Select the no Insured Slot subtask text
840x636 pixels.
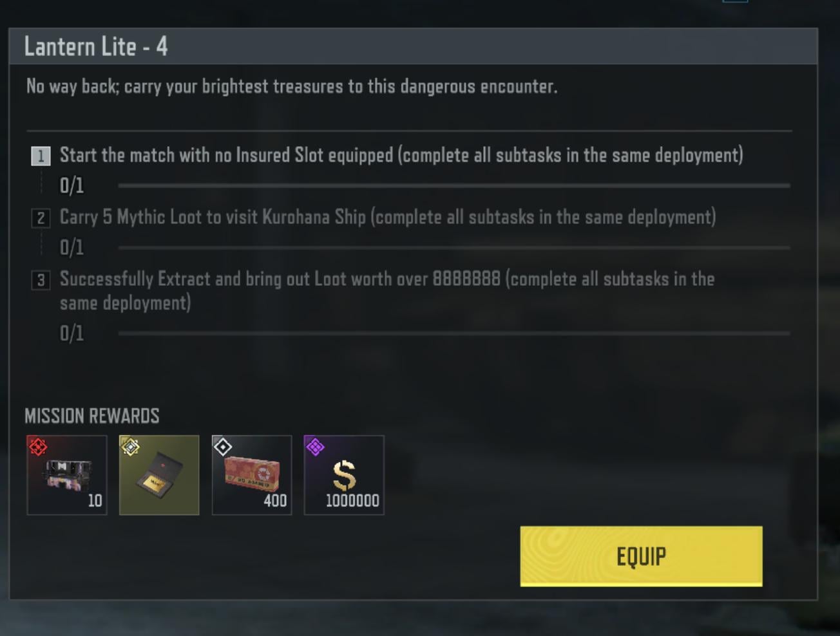pos(401,155)
